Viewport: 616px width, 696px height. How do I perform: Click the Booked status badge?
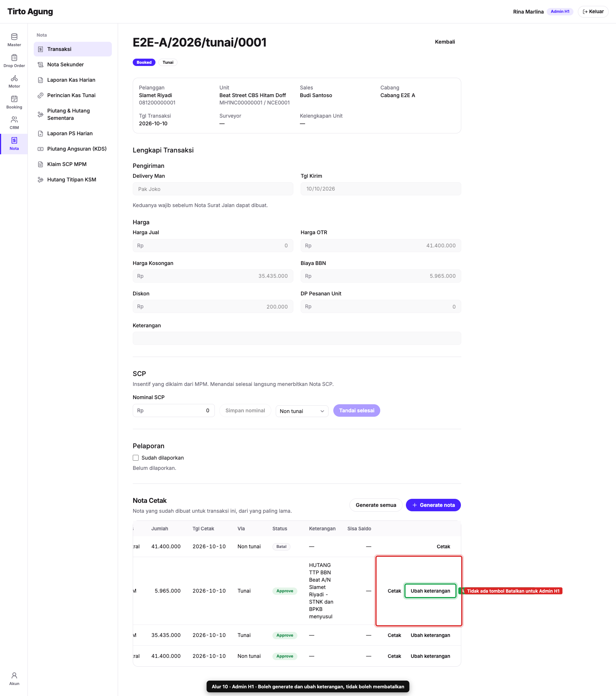144,62
